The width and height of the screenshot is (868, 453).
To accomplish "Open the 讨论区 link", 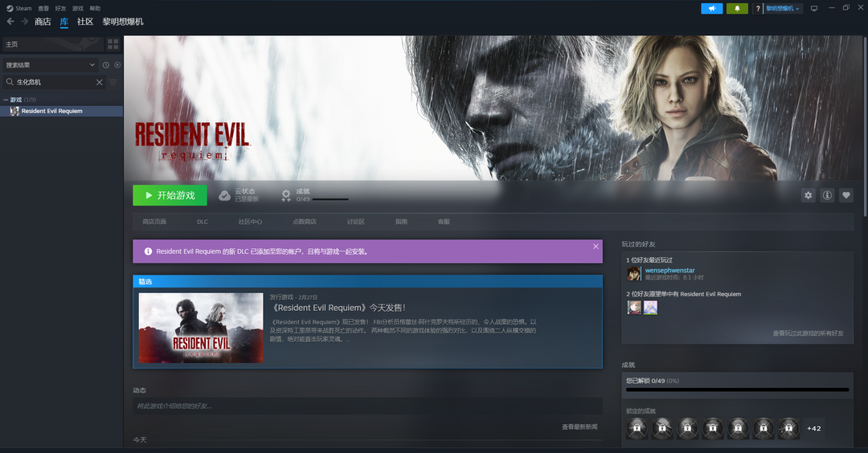I will click(x=355, y=222).
